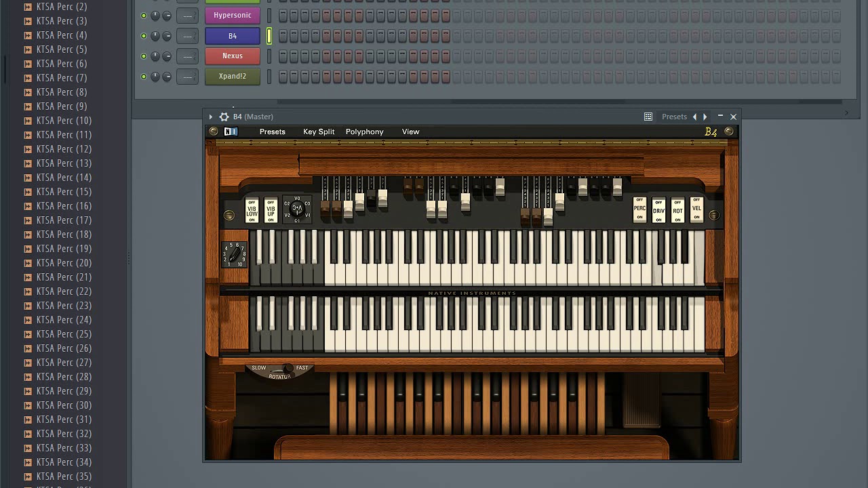Mute the Xpand!2 channel green light
This screenshot has height=488, width=868.
(144, 77)
